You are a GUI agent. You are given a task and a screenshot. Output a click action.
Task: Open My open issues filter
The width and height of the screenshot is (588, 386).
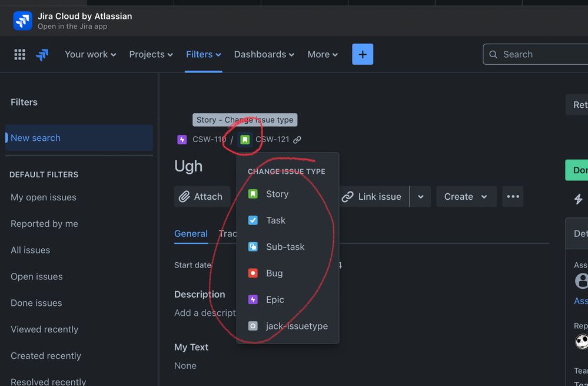tap(44, 197)
